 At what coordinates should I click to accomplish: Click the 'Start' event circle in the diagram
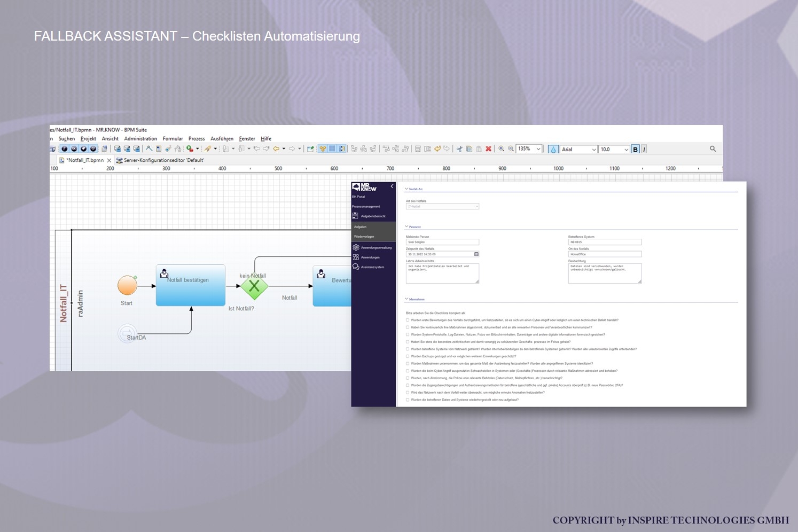(127, 285)
